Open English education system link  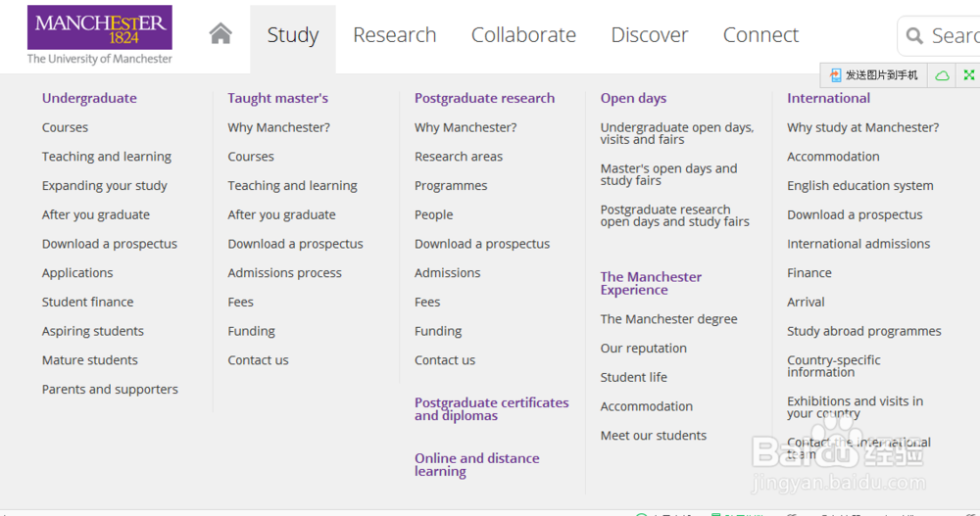coord(860,185)
